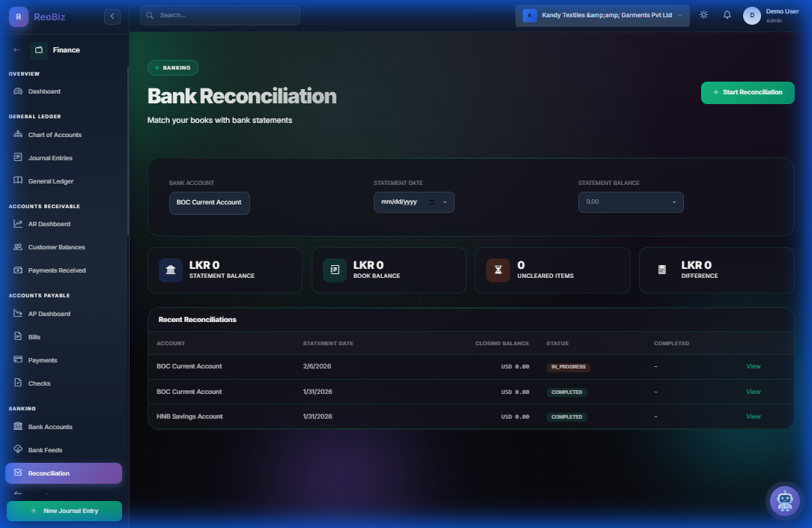Click the back arrow beside Finance header

click(x=15, y=49)
